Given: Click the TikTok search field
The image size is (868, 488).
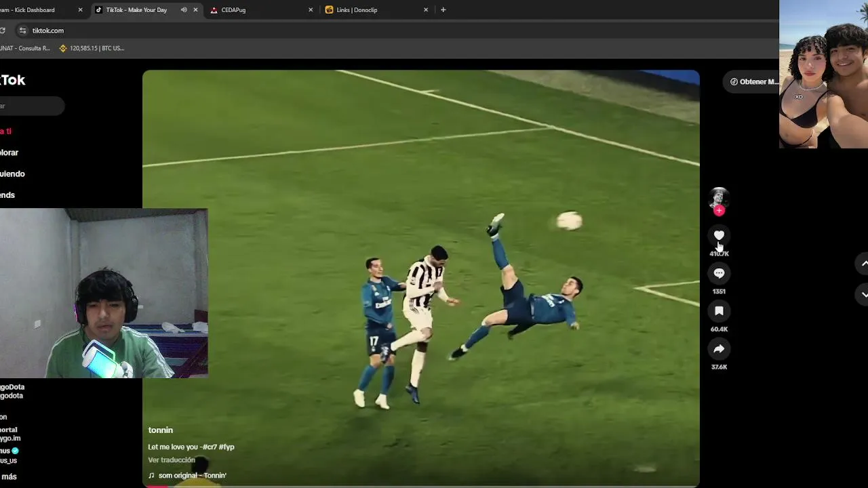Looking at the screenshot, I should [x=32, y=106].
